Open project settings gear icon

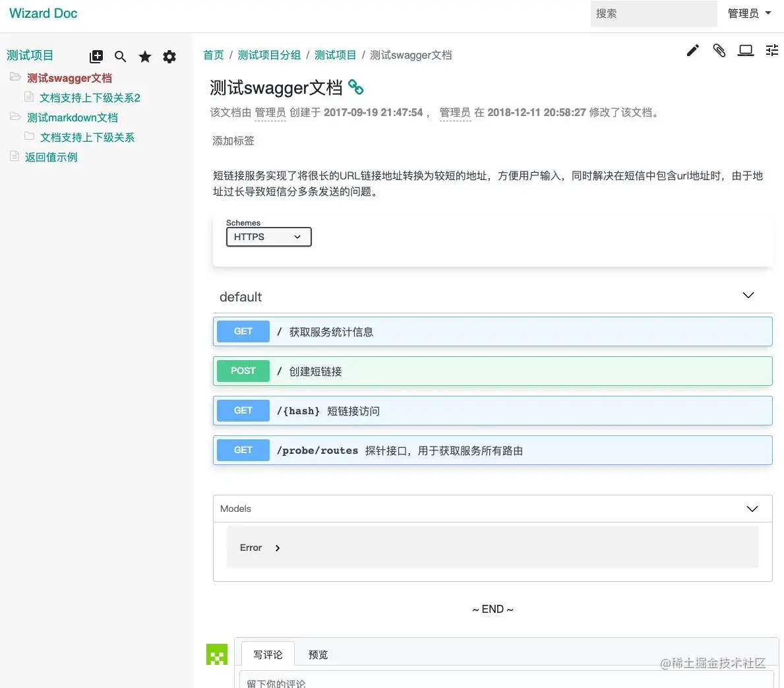[169, 57]
